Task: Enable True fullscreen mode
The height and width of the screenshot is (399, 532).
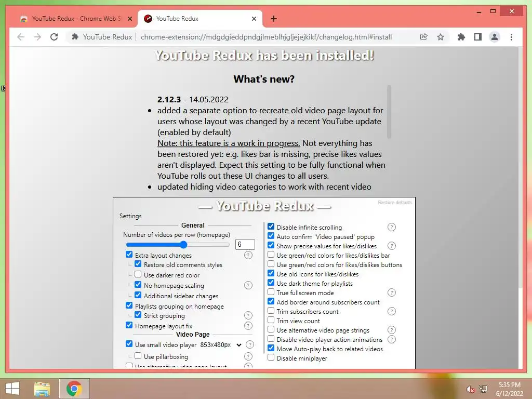Action: pyautogui.click(x=271, y=292)
